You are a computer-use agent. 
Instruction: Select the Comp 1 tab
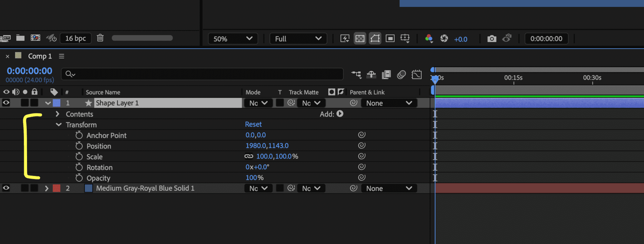(40, 56)
